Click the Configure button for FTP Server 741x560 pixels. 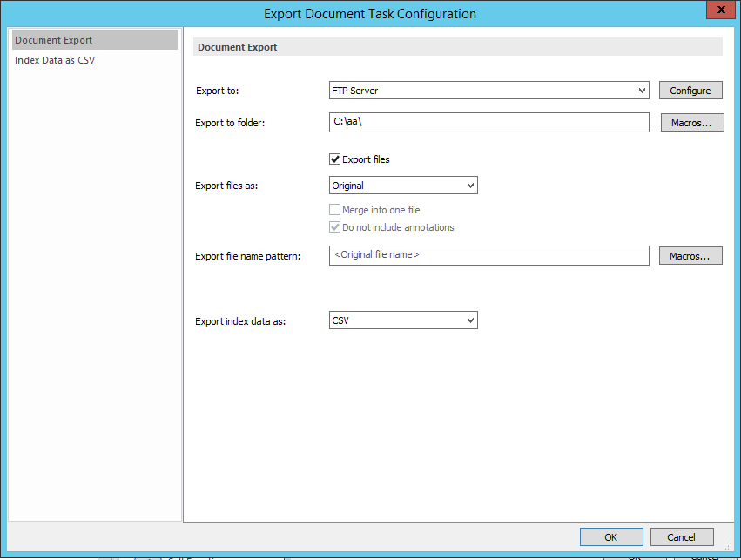pos(690,90)
